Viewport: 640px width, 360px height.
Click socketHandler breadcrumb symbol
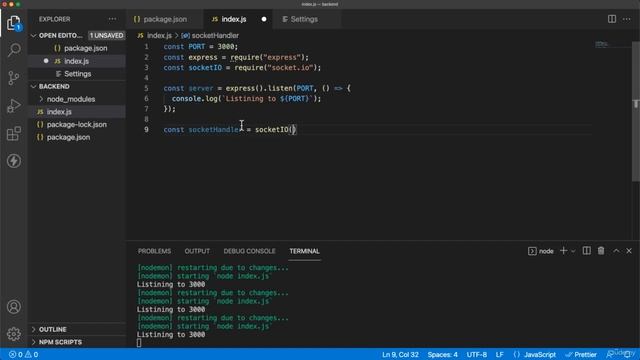click(210, 36)
